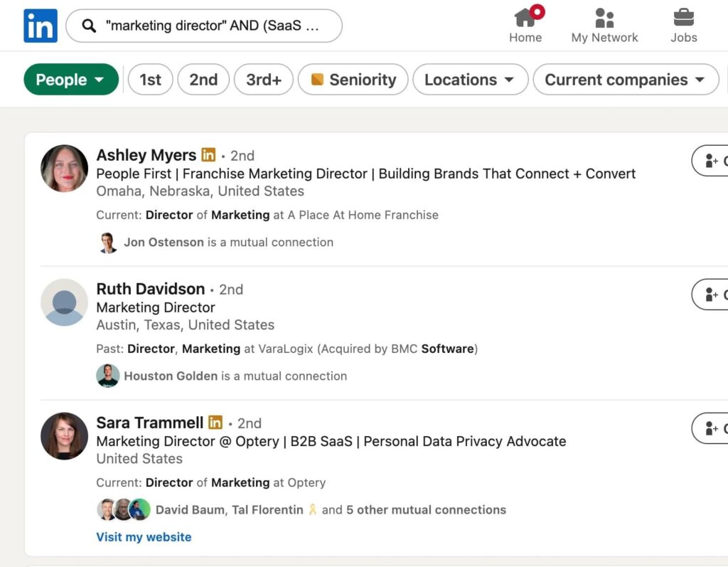The image size is (728, 567).
Task: Click the search magnifier icon
Action: (x=88, y=25)
